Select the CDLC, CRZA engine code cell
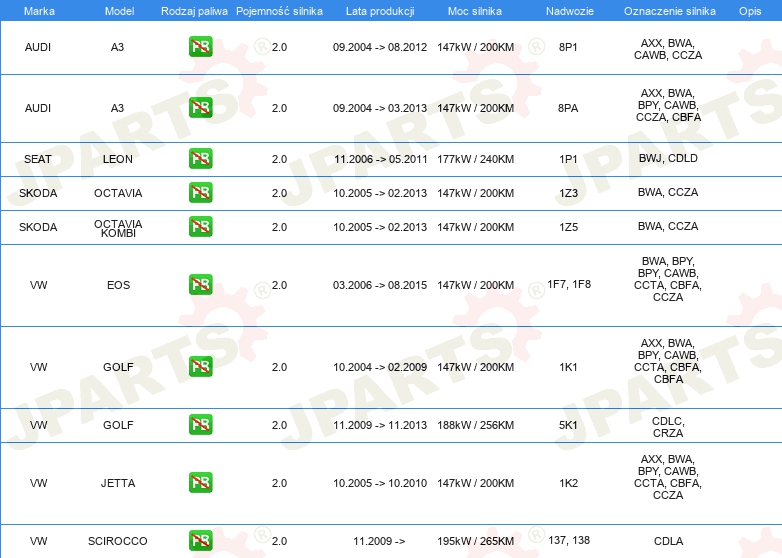 pos(668,427)
